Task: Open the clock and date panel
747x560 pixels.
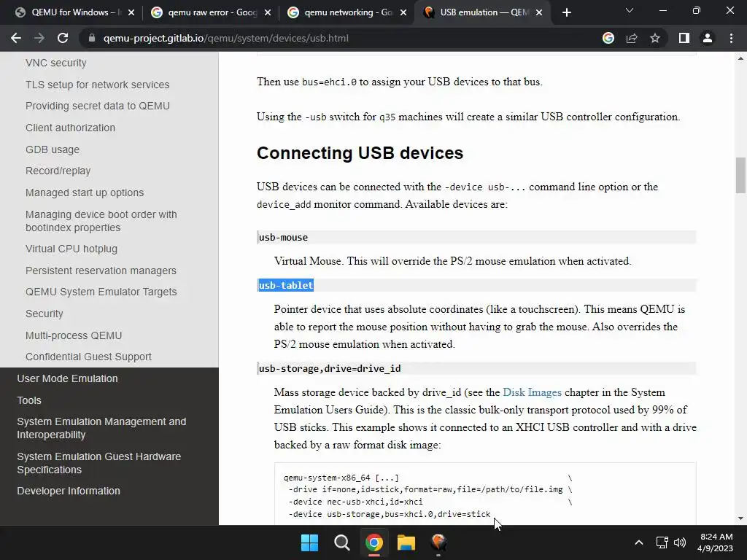Action: pyautogui.click(x=715, y=542)
